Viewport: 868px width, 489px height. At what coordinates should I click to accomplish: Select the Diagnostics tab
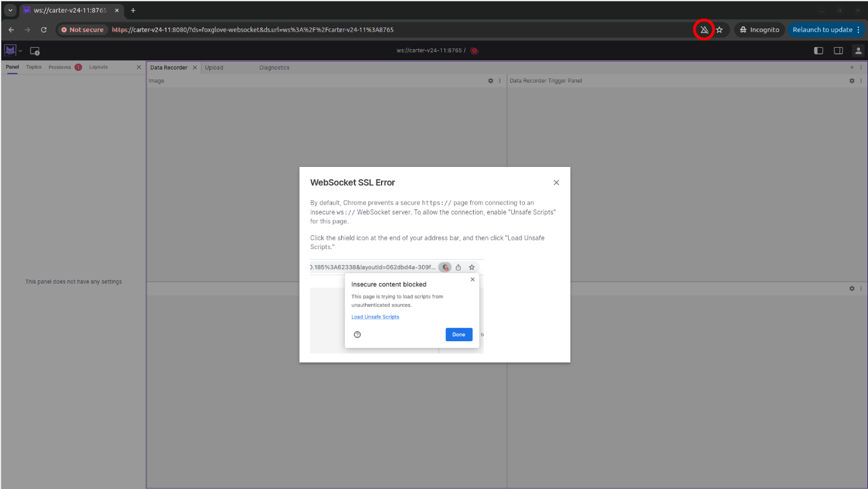point(274,67)
